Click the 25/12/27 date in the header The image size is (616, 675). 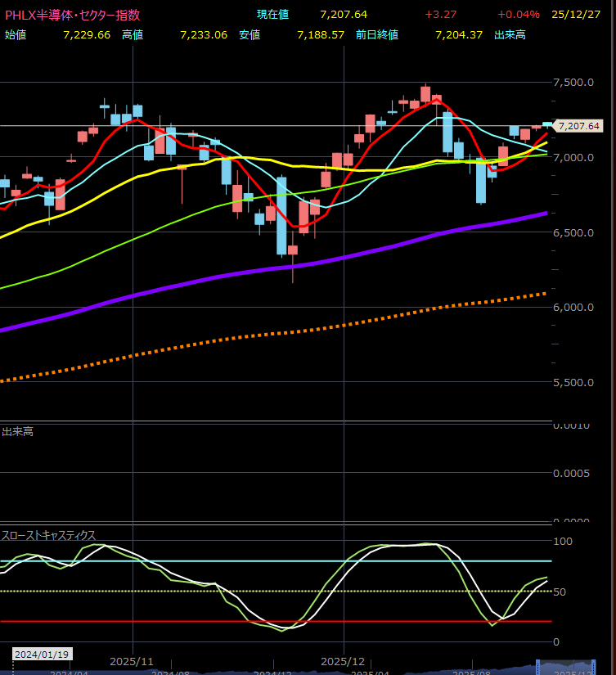click(581, 15)
